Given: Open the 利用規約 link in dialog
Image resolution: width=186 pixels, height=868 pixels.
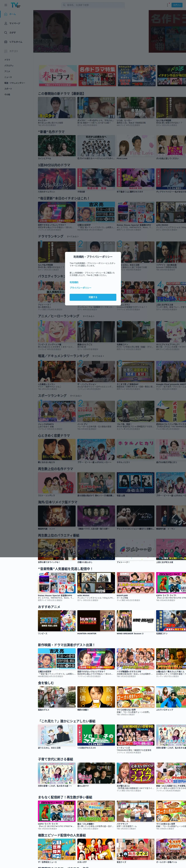Looking at the screenshot, I should [x=74, y=282].
